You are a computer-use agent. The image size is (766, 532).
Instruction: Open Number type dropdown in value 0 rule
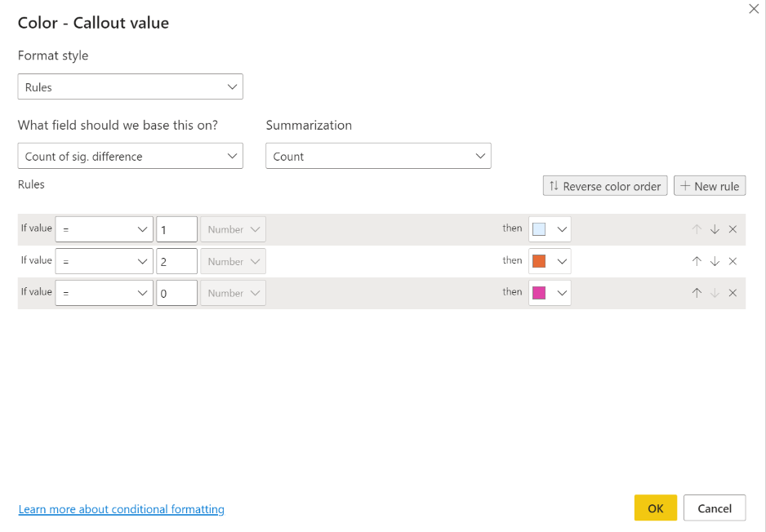coord(233,293)
